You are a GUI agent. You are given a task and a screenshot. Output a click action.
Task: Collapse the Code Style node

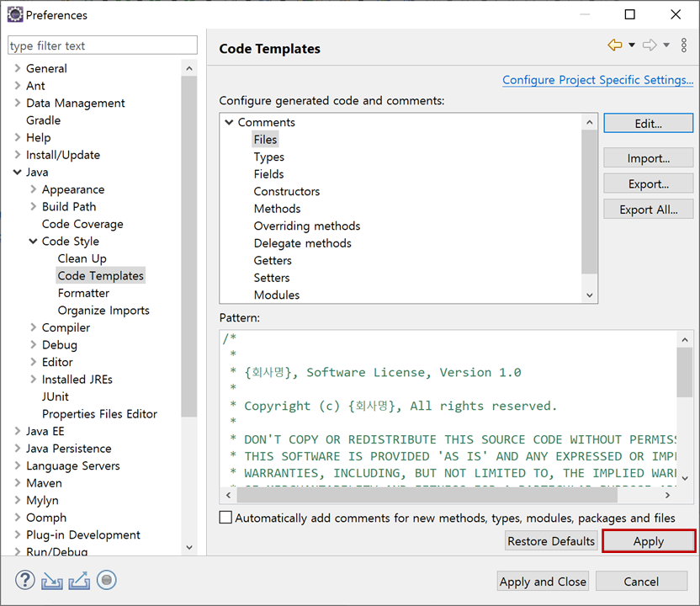click(33, 242)
